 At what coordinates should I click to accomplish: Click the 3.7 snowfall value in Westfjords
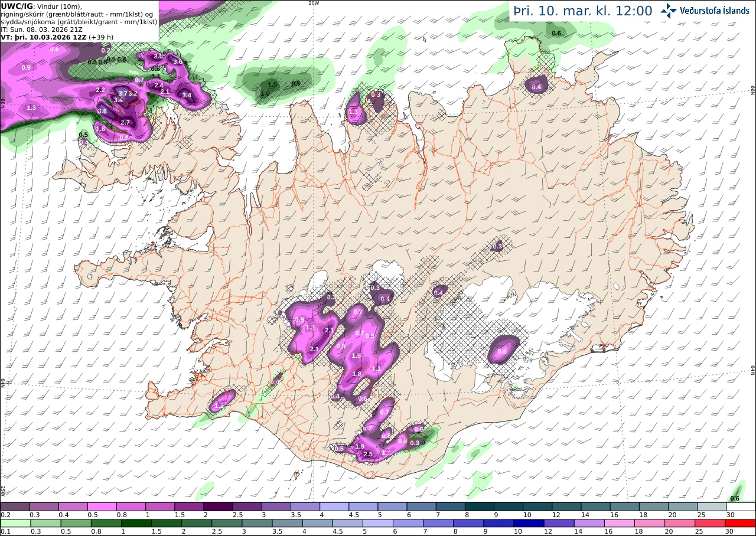(x=123, y=93)
